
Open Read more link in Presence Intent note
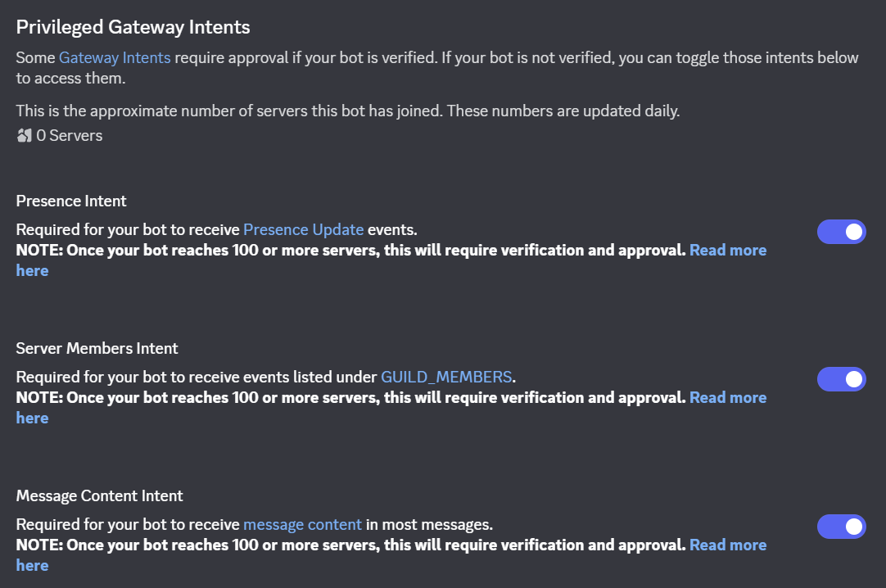[728, 251]
